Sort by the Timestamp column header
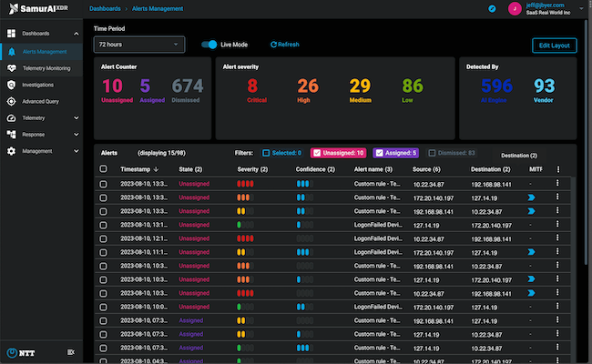 tap(135, 169)
